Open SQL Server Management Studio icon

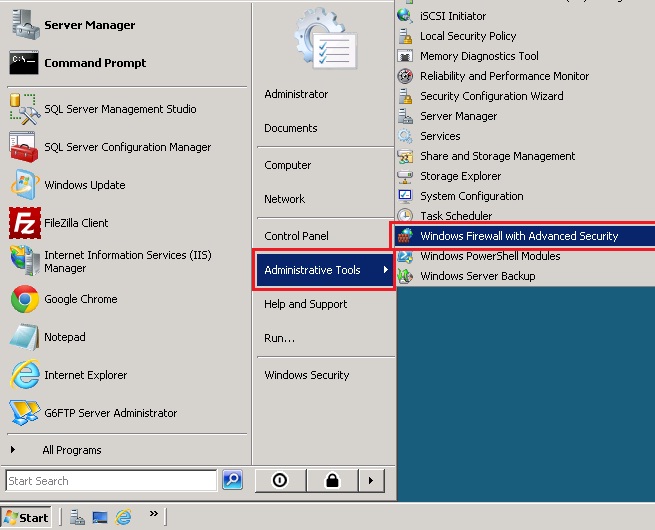(x=25, y=109)
